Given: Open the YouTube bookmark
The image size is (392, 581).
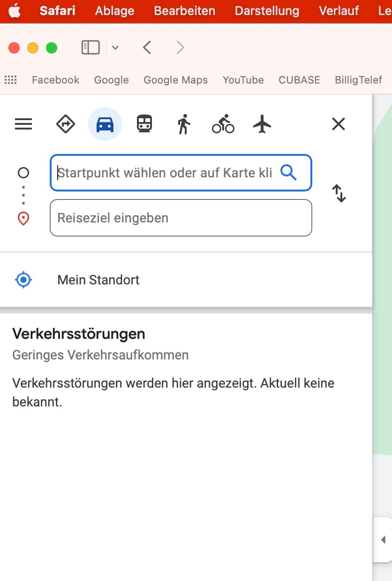Looking at the screenshot, I should pos(243,80).
